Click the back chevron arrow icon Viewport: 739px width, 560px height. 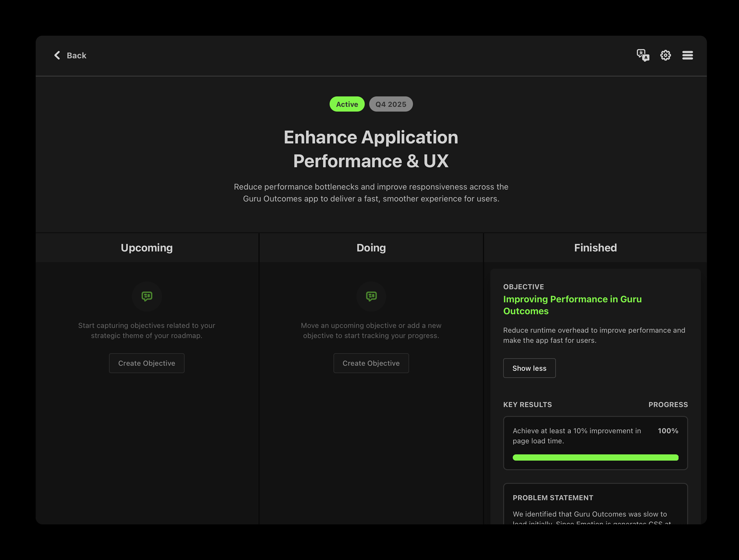click(x=57, y=55)
